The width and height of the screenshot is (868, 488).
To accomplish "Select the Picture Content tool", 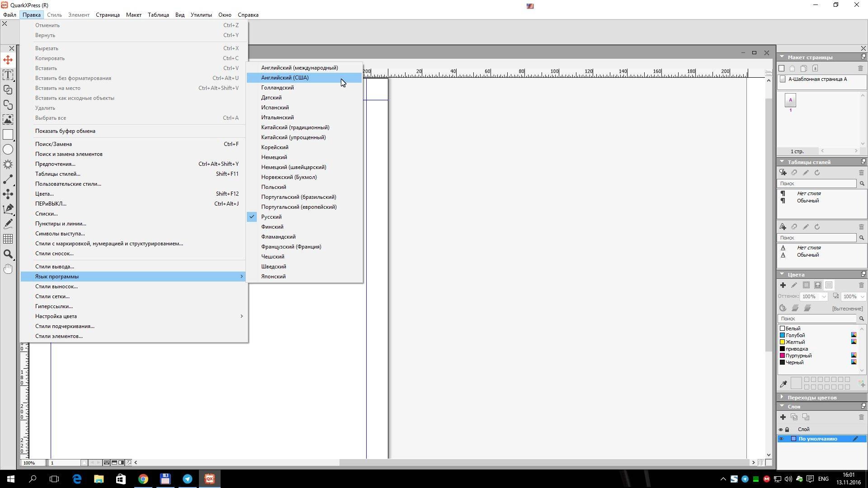I will [8, 120].
